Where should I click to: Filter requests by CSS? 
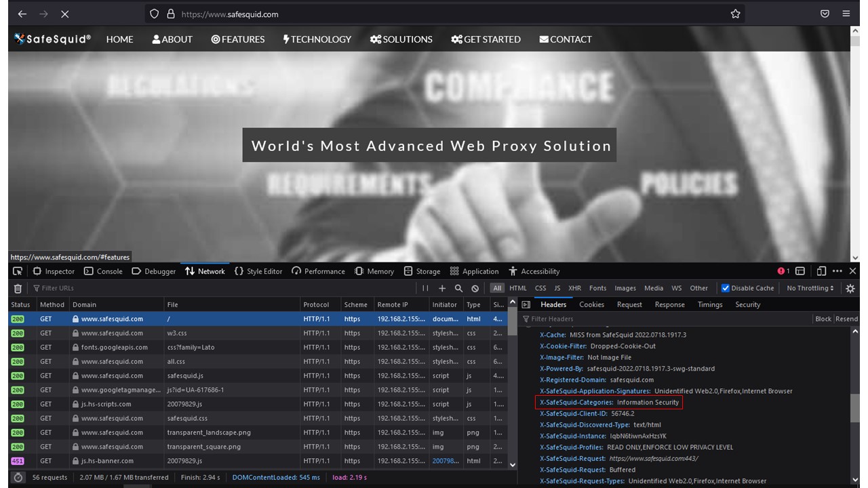point(540,288)
